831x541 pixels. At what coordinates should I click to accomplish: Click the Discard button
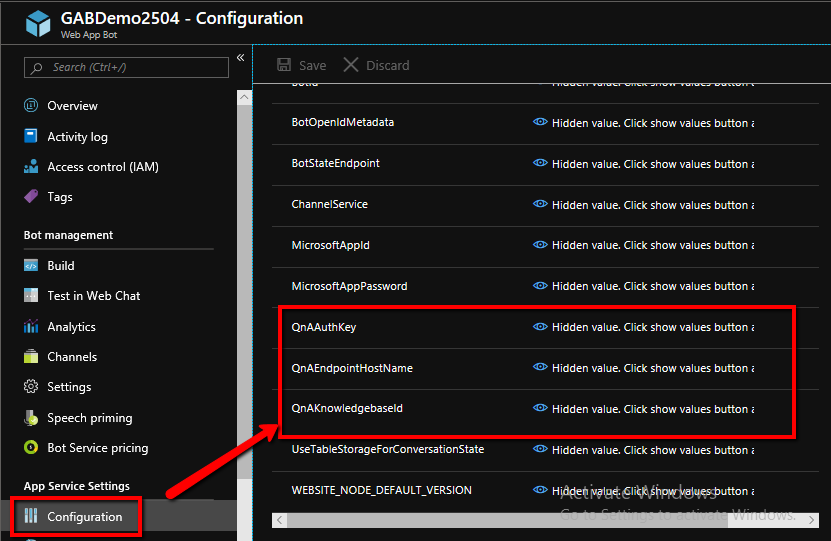point(376,65)
